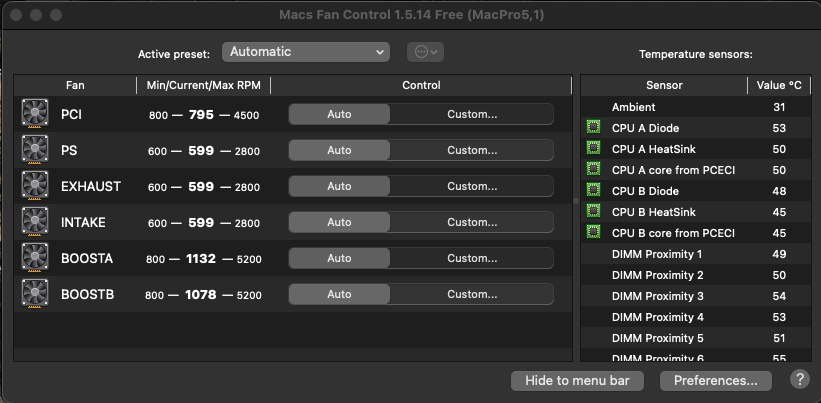Screen dimensions: 821x403
Task: Select the CPU A Diode sensor label
Action: click(645, 128)
